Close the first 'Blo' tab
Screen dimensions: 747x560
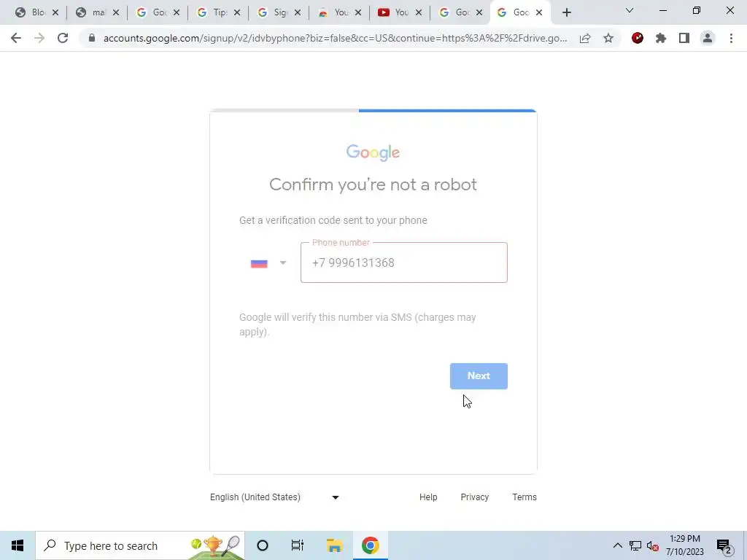[55, 13]
